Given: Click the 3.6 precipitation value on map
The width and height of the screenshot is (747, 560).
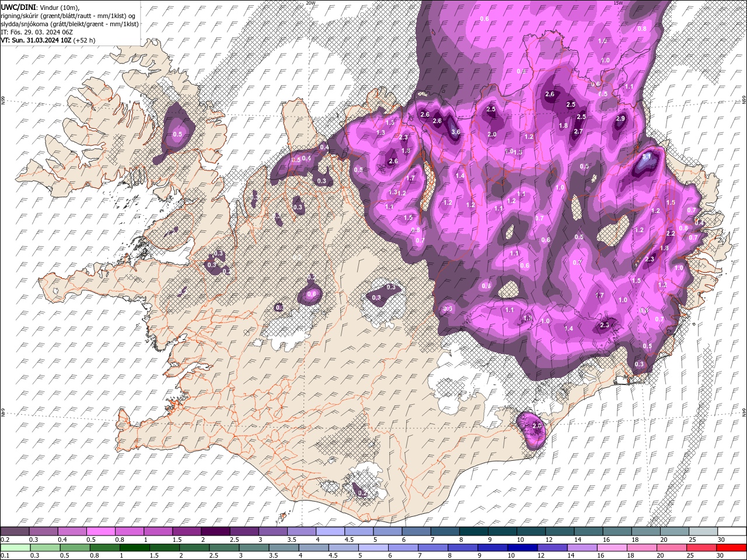Looking at the screenshot, I should tap(456, 132).
